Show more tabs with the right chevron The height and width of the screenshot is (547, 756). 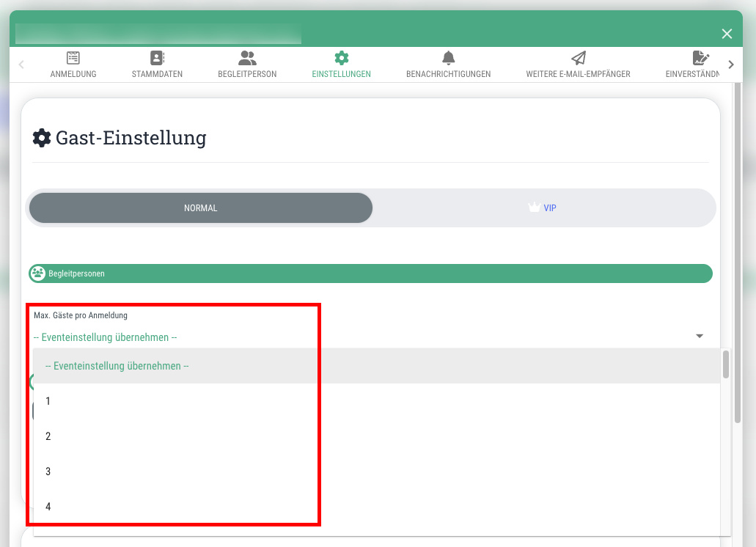pos(731,64)
